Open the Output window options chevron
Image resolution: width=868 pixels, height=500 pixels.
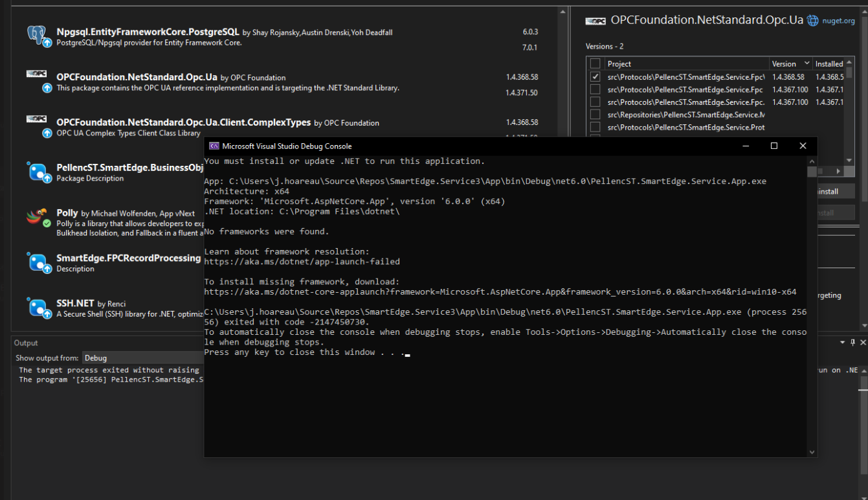842,342
